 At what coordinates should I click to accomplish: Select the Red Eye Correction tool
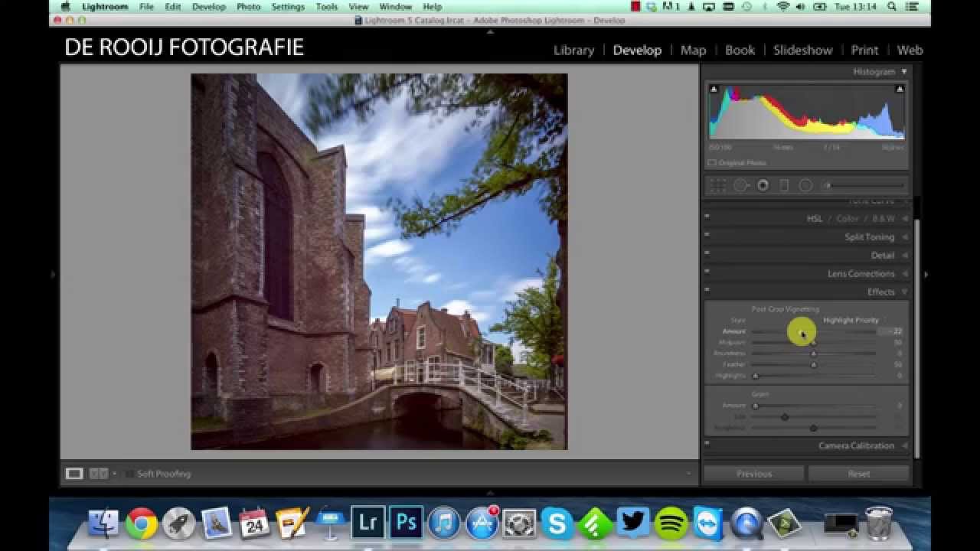(x=763, y=185)
